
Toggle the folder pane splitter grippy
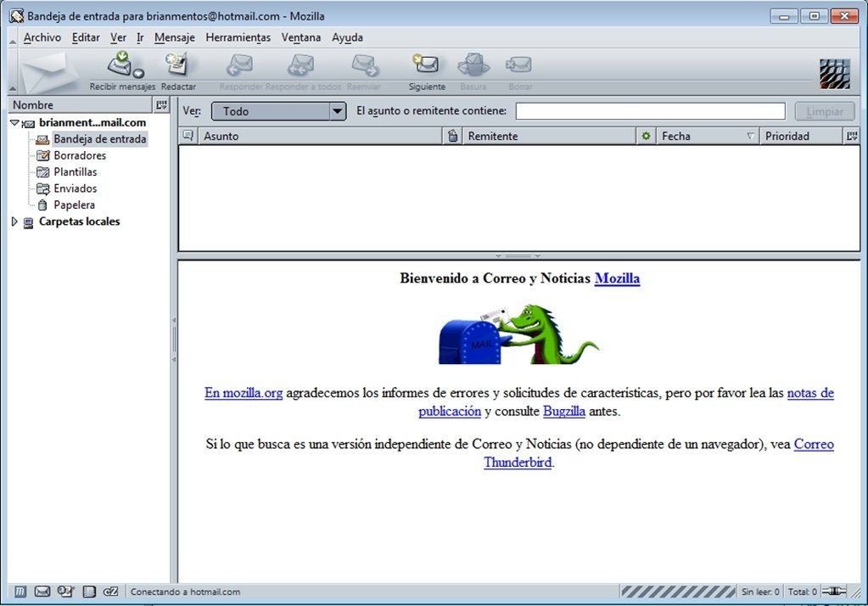click(x=174, y=339)
